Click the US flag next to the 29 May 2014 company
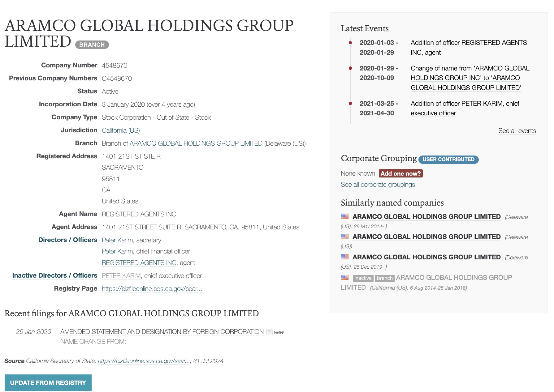The image size is (554, 392). point(344,216)
